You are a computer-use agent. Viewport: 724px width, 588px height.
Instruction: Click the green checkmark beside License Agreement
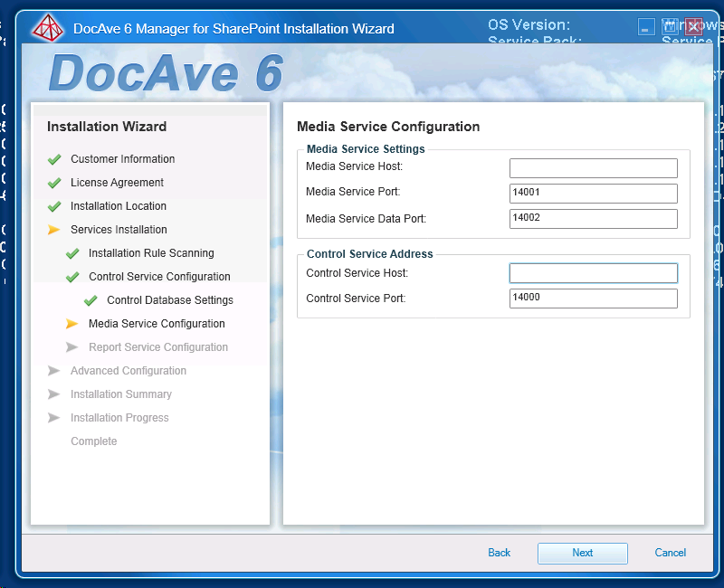point(54,183)
